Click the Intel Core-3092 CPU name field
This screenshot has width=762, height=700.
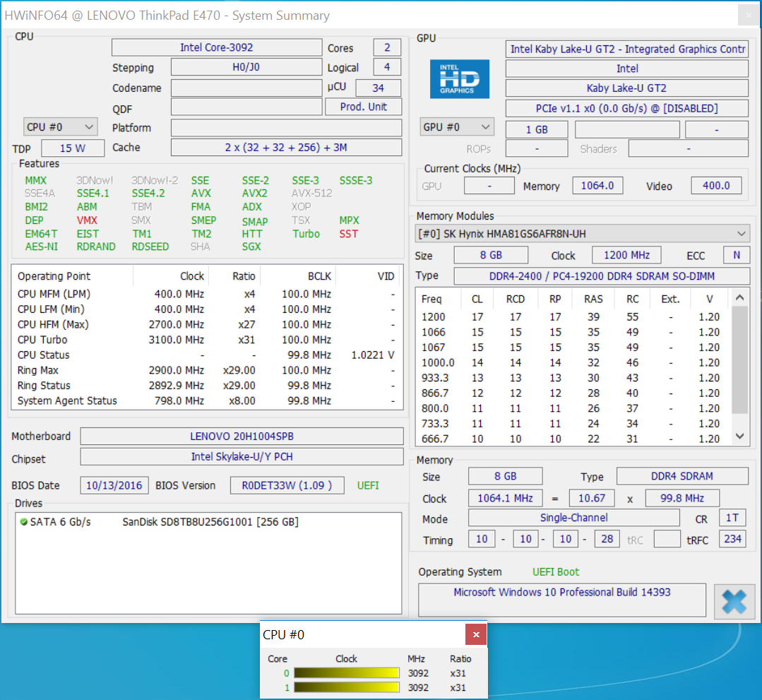coord(217,47)
